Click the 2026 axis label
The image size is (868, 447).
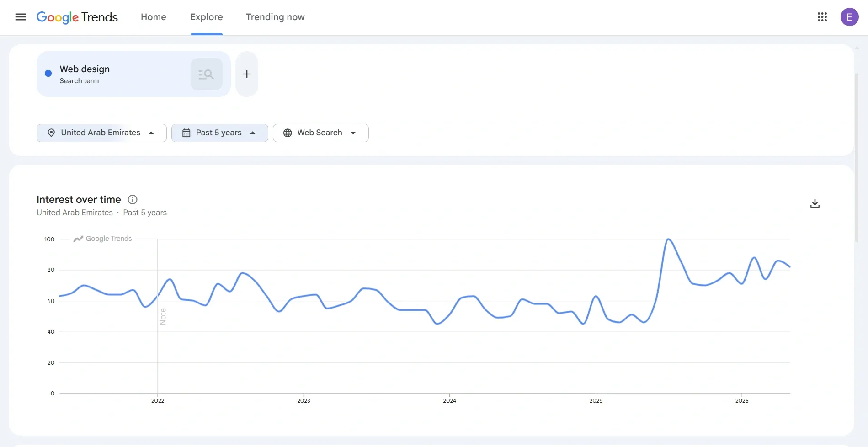pos(742,401)
